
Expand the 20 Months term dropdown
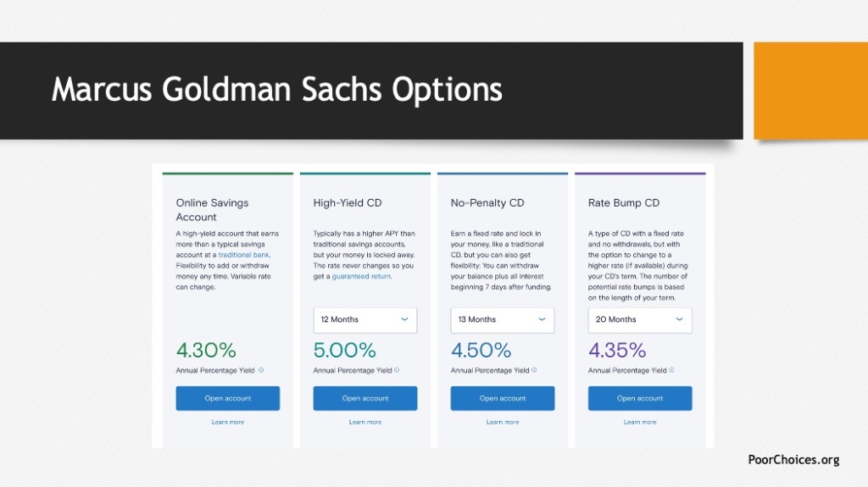coord(639,319)
